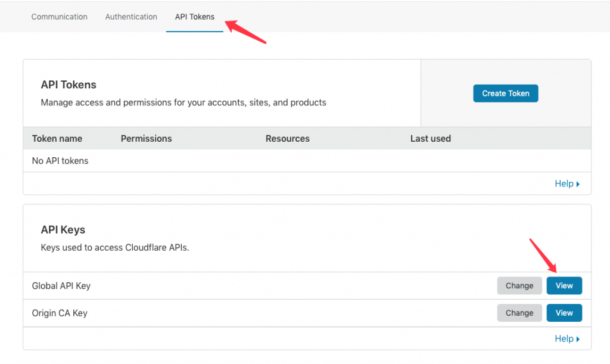Click the arrow icon beside API Keys Help
Viewport: 610px width, 364px height.
(x=578, y=339)
